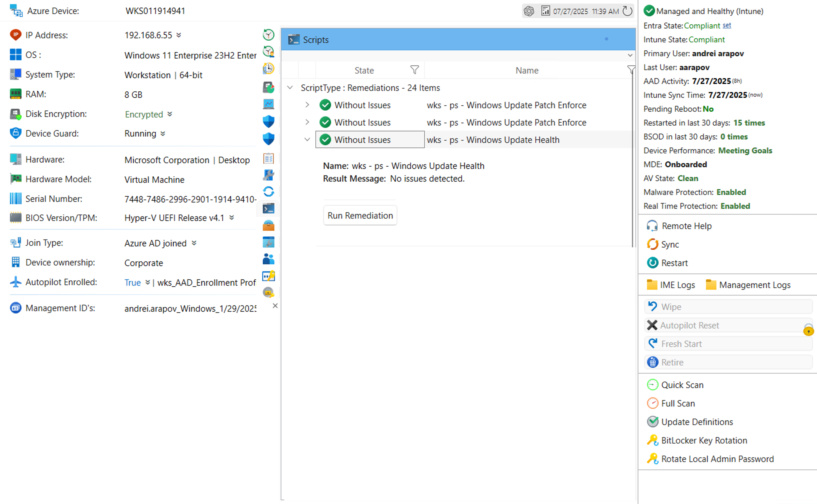Sort by the State column header
This screenshot has height=504, width=817.
(364, 70)
